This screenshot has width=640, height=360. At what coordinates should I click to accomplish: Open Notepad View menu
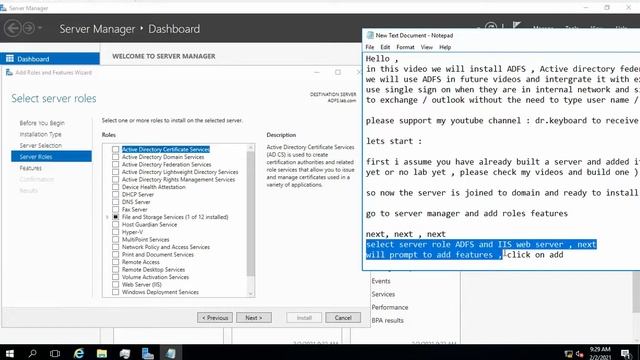(x=427, y=47)
